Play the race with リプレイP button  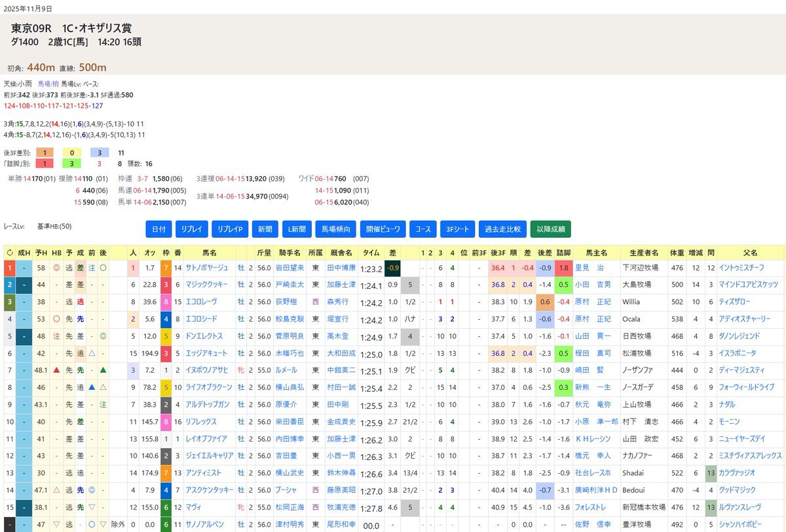tap(230, 229)
